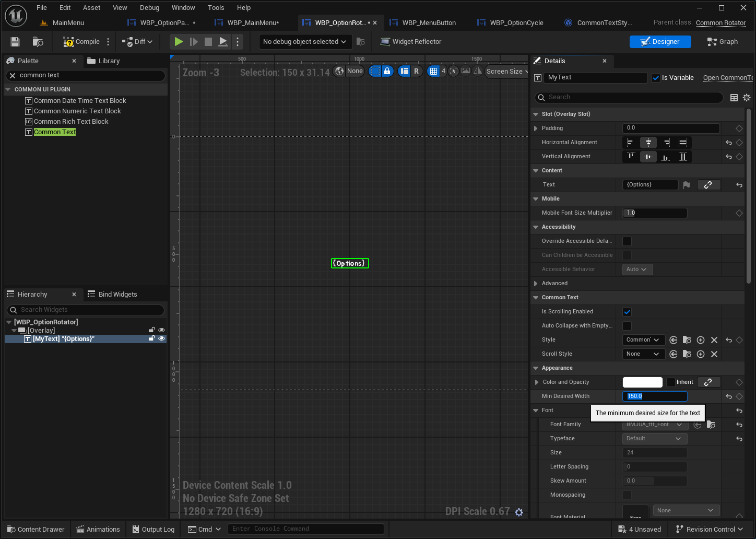The height and width of the screenshot is (539, 756).
Task: Click the Open CommonText link
Action: [728, 78]
